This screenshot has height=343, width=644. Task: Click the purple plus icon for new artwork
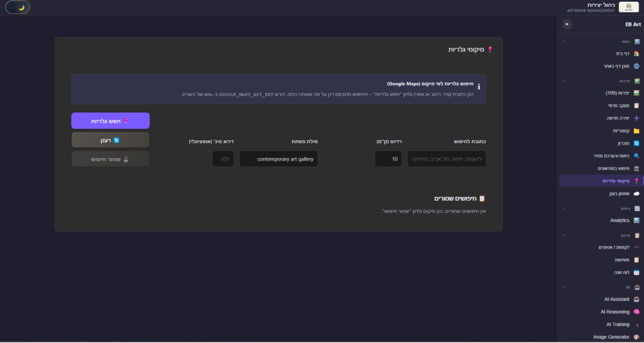coord(636,118)
